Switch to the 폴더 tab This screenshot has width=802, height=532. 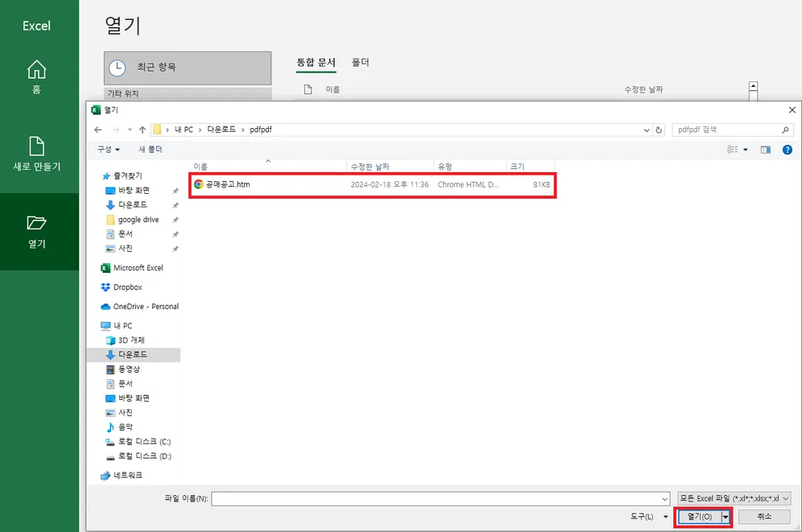point(360,61)
